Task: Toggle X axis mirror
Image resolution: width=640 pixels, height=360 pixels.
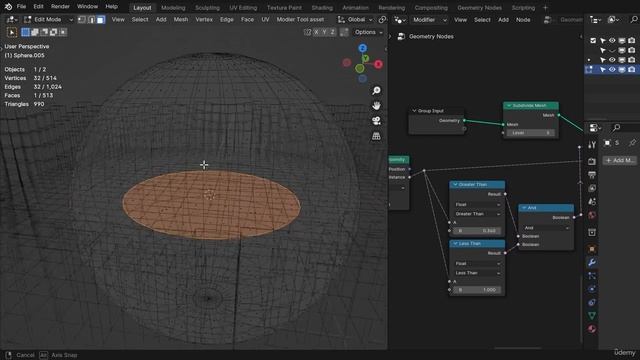Action: point(316,32)
